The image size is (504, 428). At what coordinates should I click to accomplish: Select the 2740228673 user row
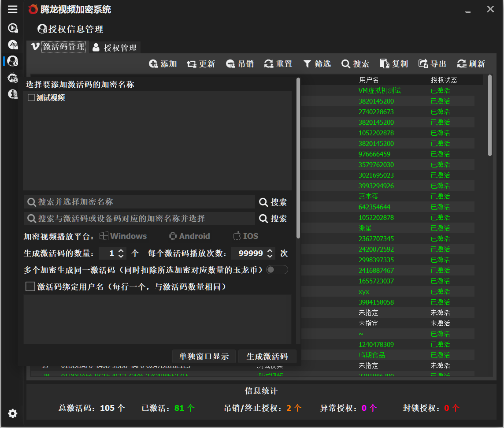[x=387, y=112]
